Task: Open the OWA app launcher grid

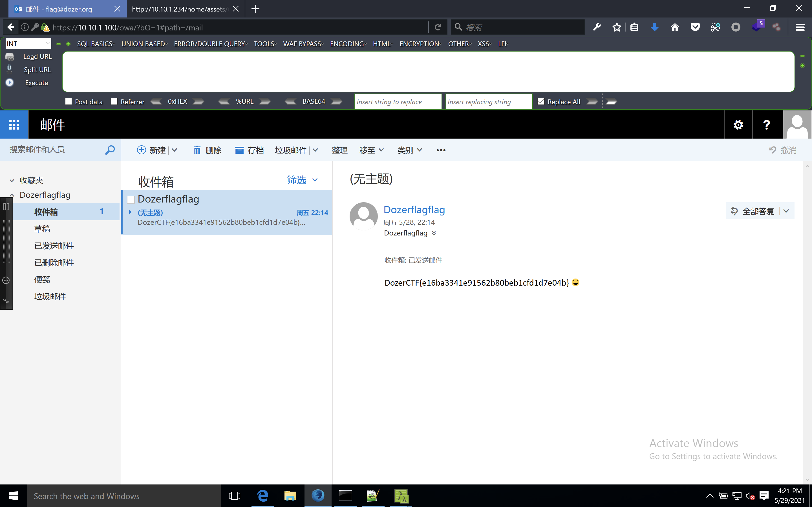Action: [14, 125]
